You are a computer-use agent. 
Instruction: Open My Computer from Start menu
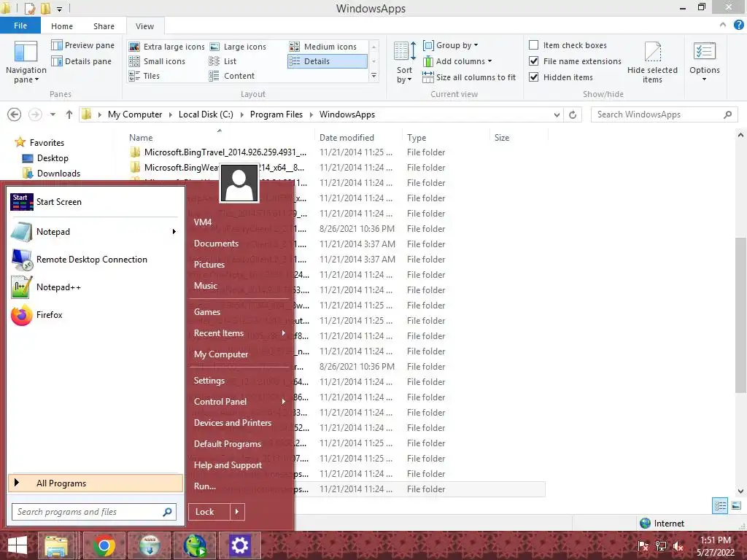221,355
